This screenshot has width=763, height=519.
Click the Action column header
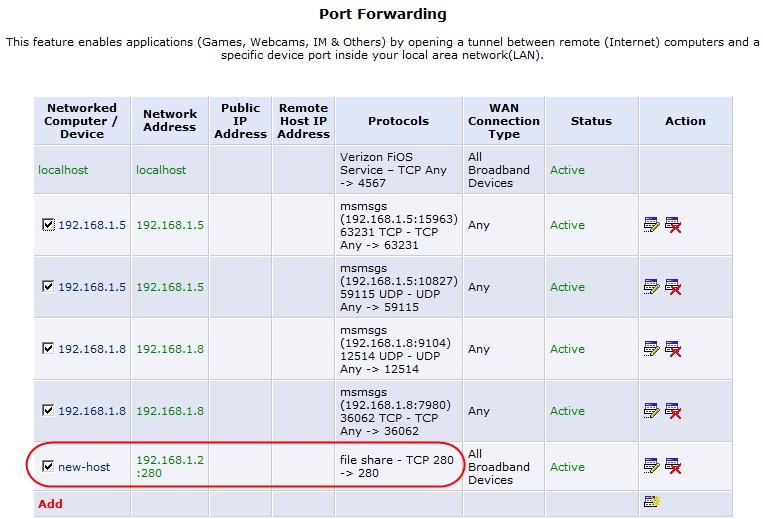[685, 121]
